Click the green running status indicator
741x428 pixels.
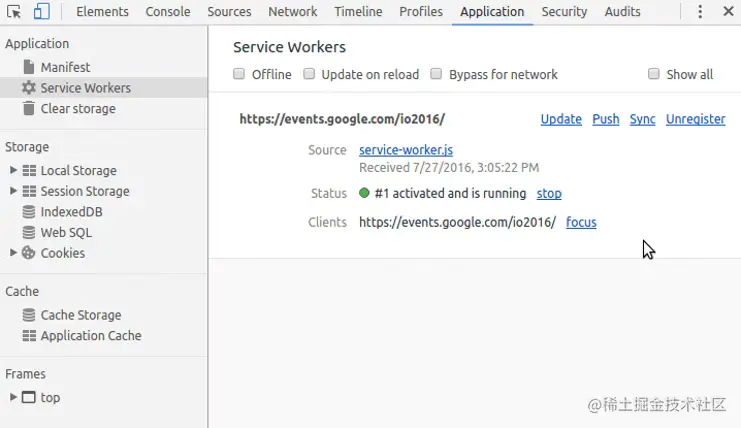pos(364,193)
